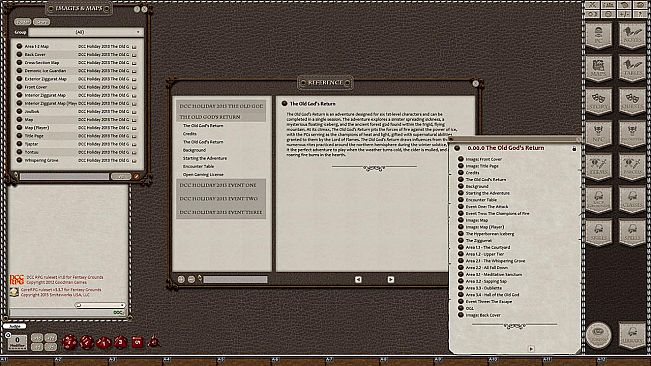This screenshot has width=651, height=366.
Task: Open the Parcels sidebar button
Action: [632, 167]
